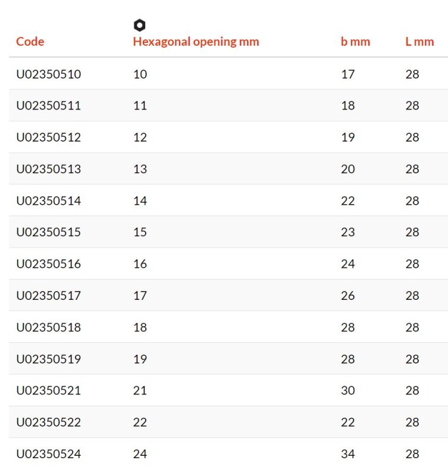Click the hexagonal nut icon

point(139,25)
